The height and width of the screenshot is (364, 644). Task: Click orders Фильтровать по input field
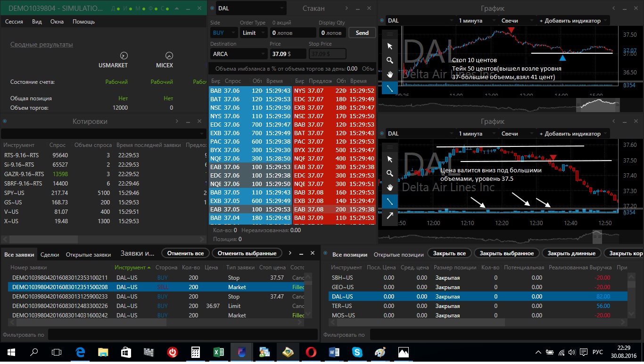click(182, 335)
